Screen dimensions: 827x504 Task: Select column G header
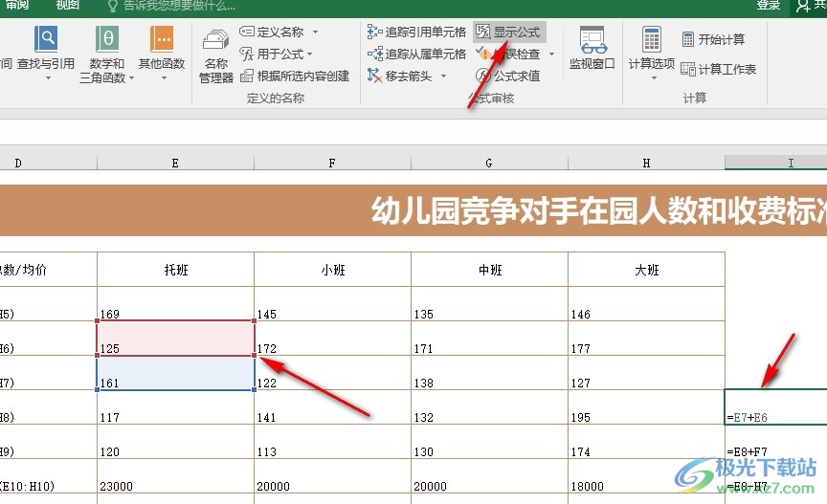pyautogui.click(x=489, y=163)
